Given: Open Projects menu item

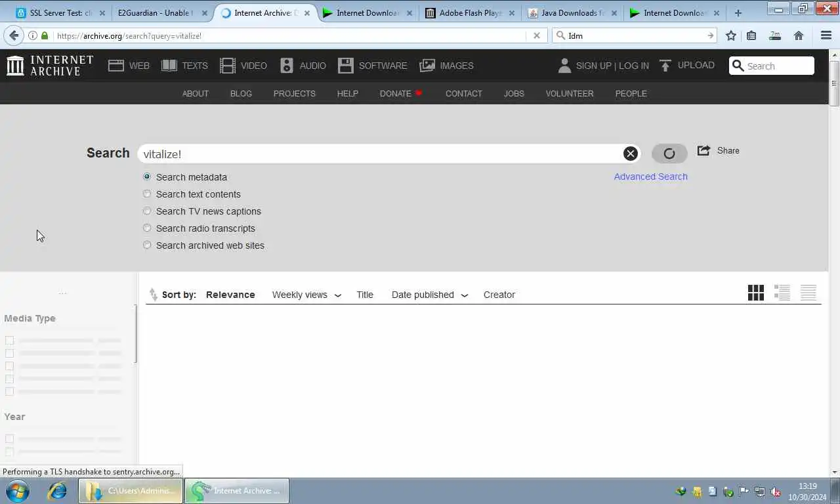Looking at the screenshot, I should (295, 93).
